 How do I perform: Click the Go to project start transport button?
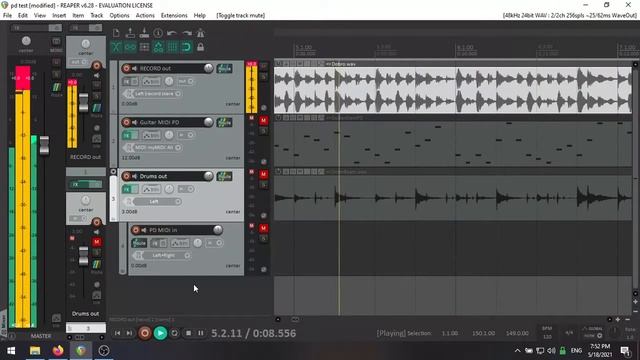(x=118, y=333)
